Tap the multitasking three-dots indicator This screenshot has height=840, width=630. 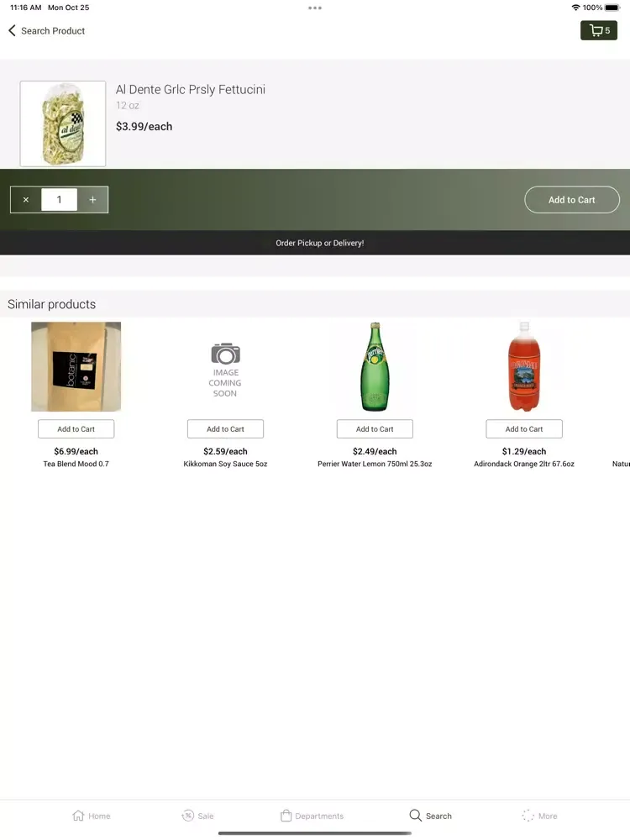(x=315, y=8)
